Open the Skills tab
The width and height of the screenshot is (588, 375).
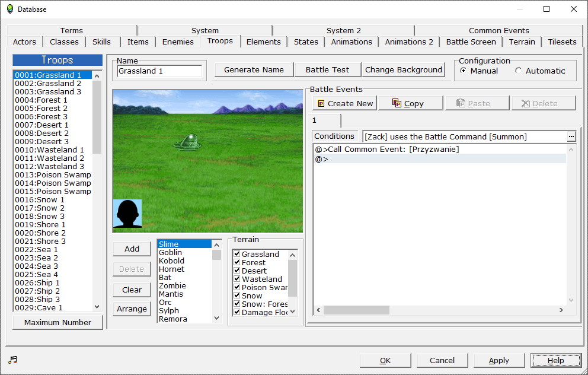(x=101, y=42)
